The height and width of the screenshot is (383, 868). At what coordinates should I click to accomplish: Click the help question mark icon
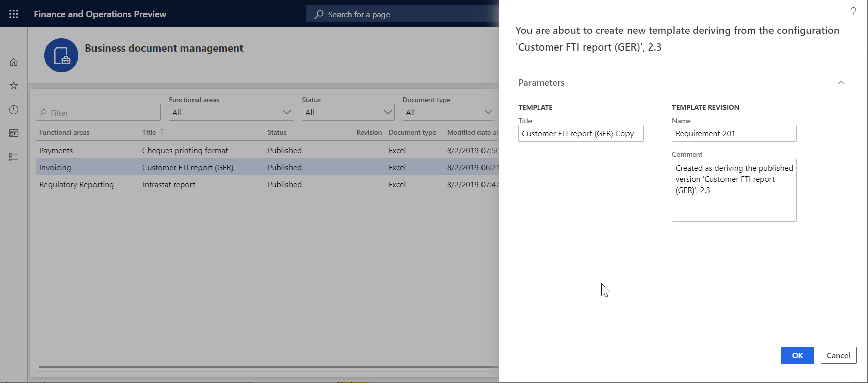[x=853, y=12]
